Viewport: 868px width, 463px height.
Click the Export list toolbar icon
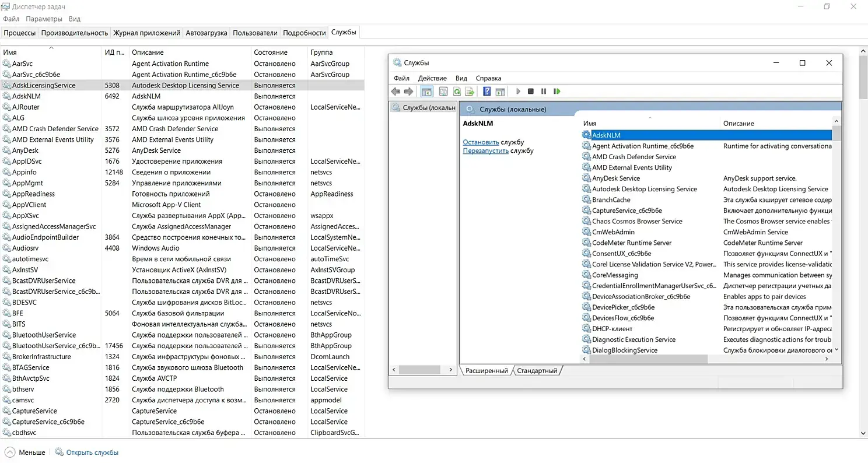(x=470, y=92)
